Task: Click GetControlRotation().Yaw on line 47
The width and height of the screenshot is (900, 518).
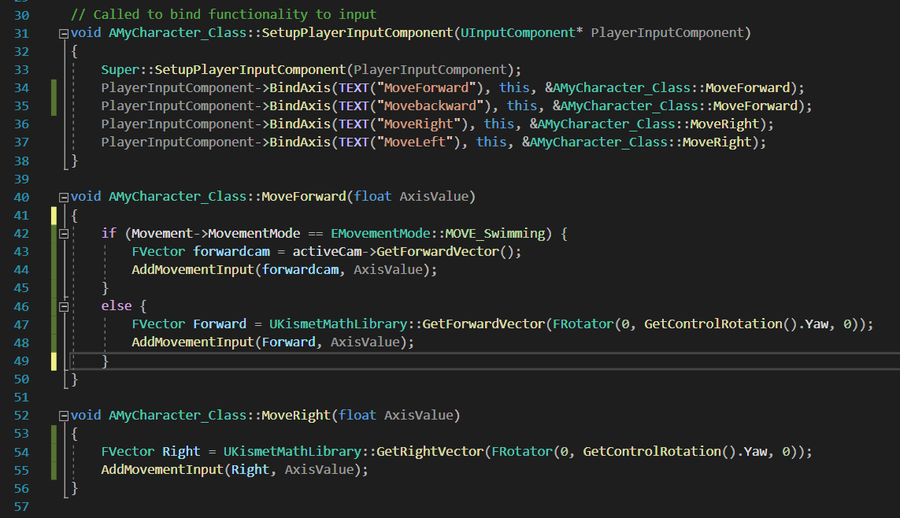Action: pos(736,324)
